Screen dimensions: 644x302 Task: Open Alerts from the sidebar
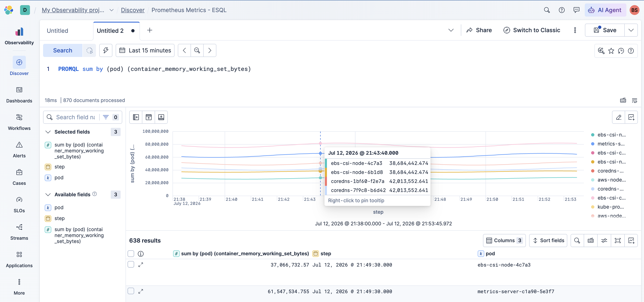coord(19,150)
